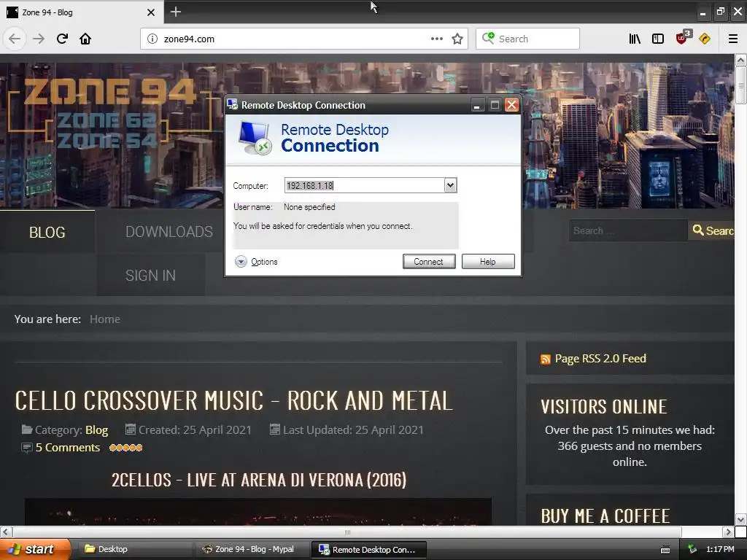Viewport: 747px width, 560px height.
Task: Open the Blog category link
Action: point(97,430)
